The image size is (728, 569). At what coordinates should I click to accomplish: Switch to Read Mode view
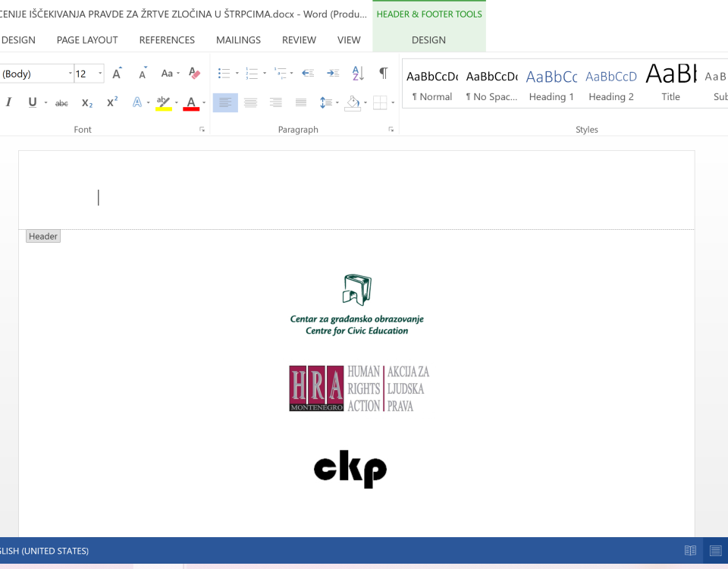pos(690,551)
